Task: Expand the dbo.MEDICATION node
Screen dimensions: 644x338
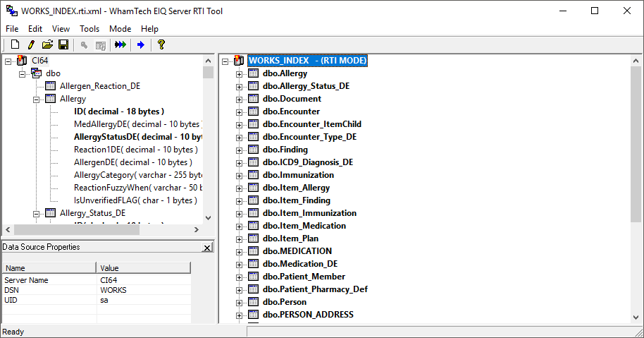Action: [x=239, y=252]
